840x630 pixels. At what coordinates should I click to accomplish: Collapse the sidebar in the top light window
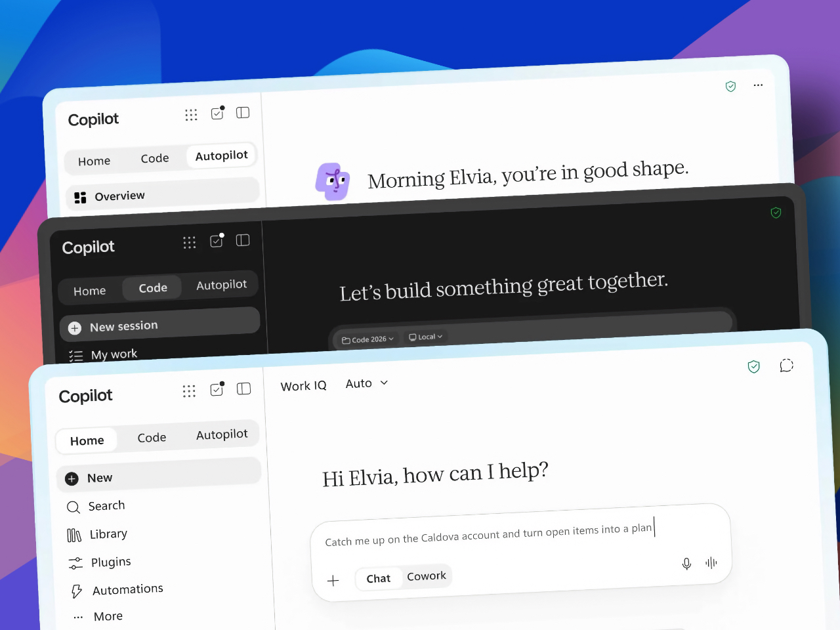(243, 112)
